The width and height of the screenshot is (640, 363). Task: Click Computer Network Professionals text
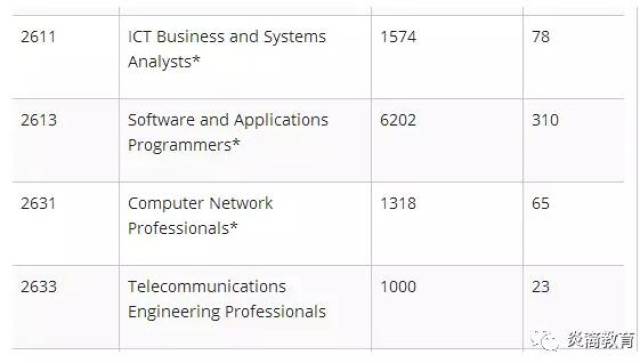[200, 216]
